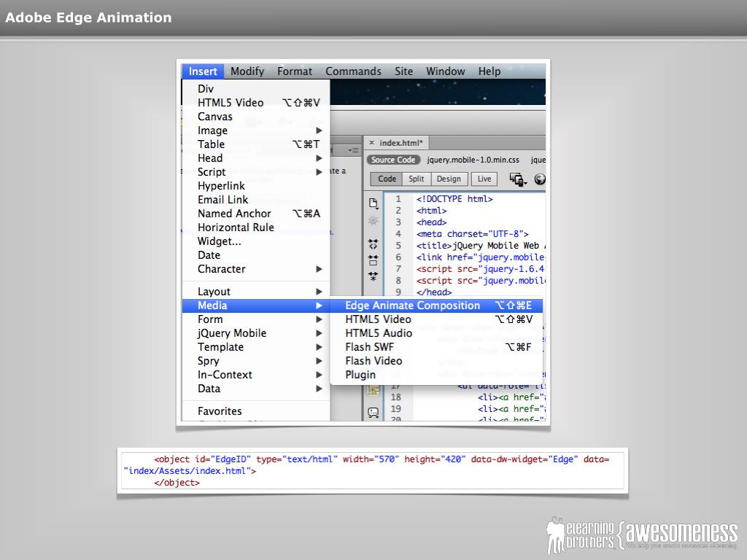
Task: Click the "</object>" closing tag text
Action: pyautogui.click(x=177, y=483)
